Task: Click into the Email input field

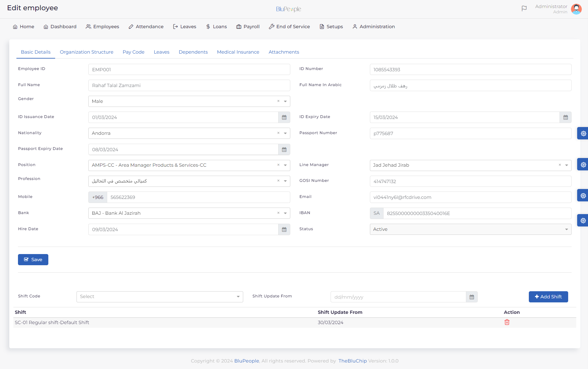Action: click(470, 197)
